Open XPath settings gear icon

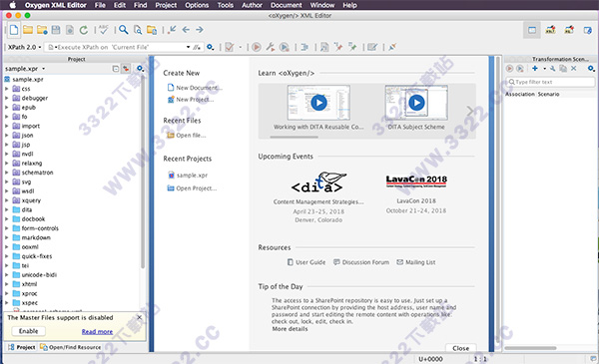[x=210, y=47]
